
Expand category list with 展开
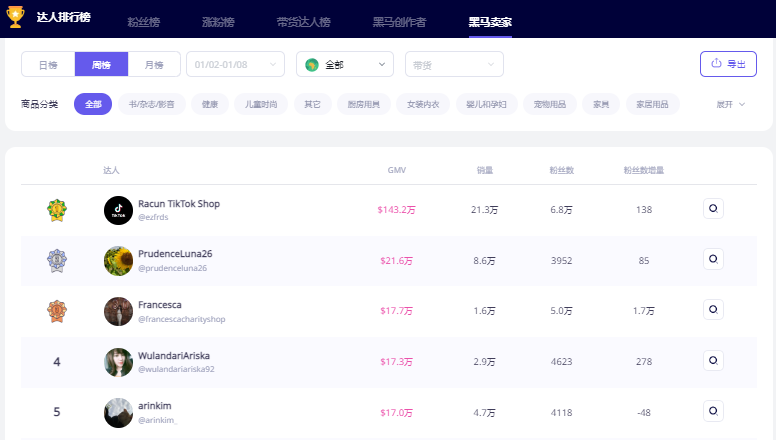(x=730, y=104)
